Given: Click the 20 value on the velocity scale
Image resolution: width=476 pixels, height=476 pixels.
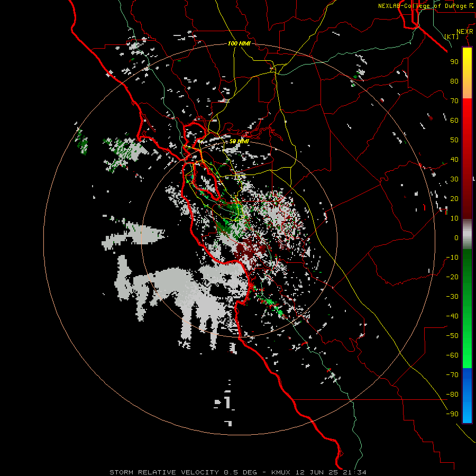Looking at the screenshot, I should (x=454, y=198).
